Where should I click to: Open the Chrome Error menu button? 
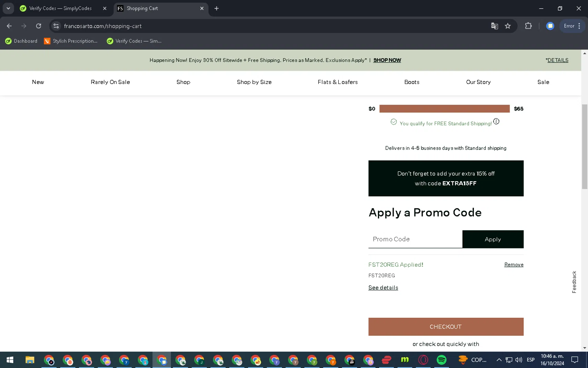572,26
